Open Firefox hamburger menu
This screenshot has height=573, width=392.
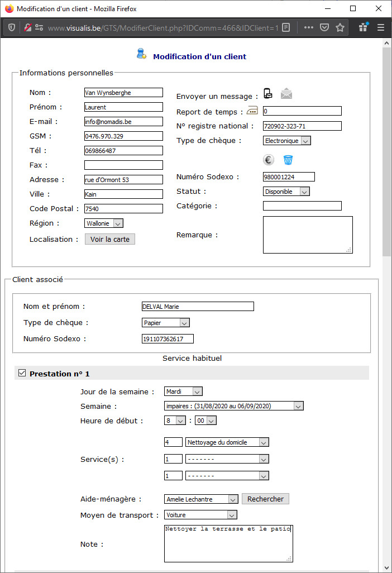pyautogui.click(x=381, y=27)
